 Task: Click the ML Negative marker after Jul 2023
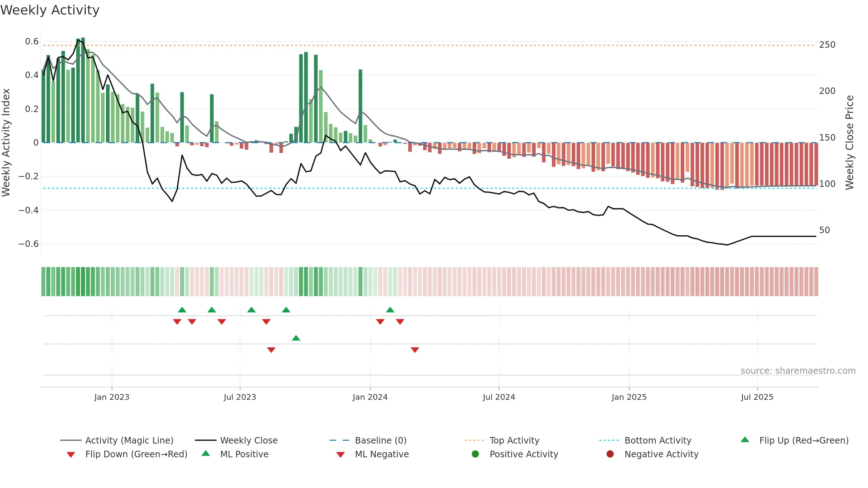tap(271, 350)
